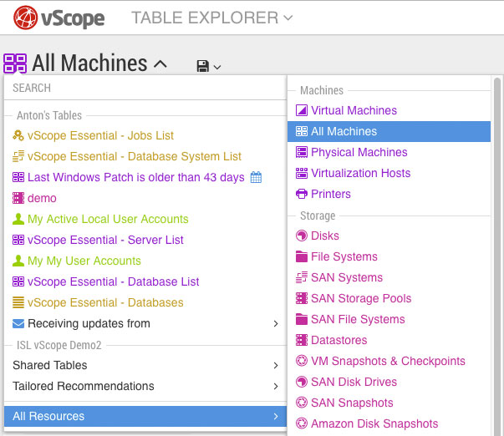Choose SAN Storage Pools entry

click(361, 298)
